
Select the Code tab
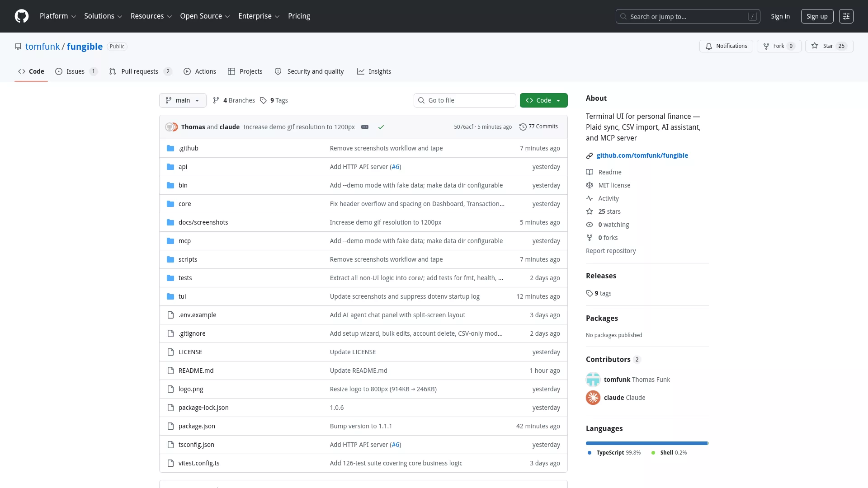(x=31, y=71)
